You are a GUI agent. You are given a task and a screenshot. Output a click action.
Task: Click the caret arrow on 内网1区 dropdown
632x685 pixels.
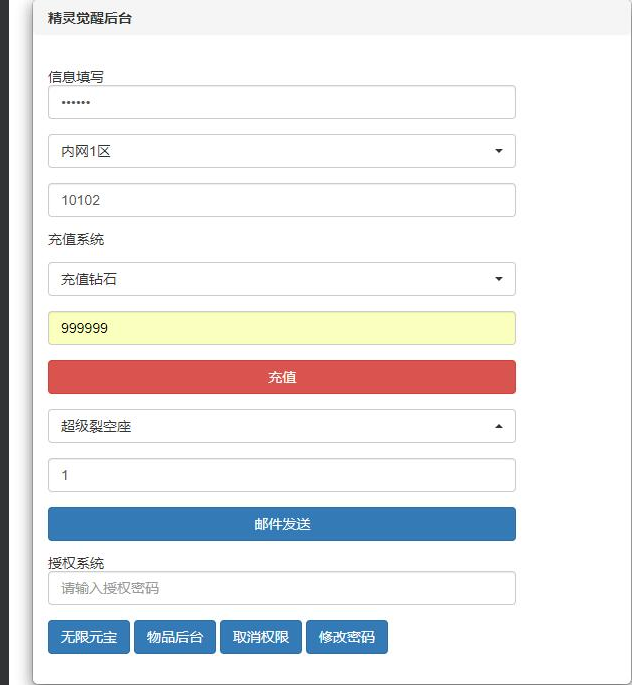pos(499,151)
